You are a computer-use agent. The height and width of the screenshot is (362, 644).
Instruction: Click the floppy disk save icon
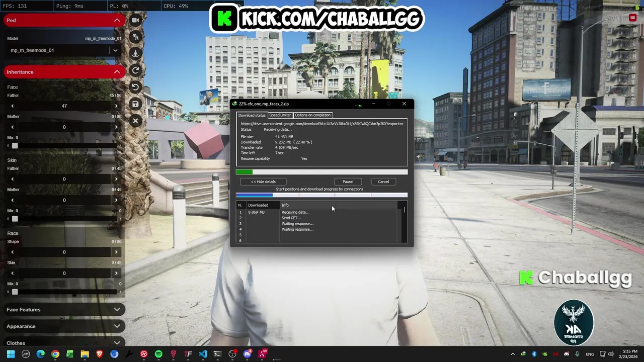(x=135, y=104)
